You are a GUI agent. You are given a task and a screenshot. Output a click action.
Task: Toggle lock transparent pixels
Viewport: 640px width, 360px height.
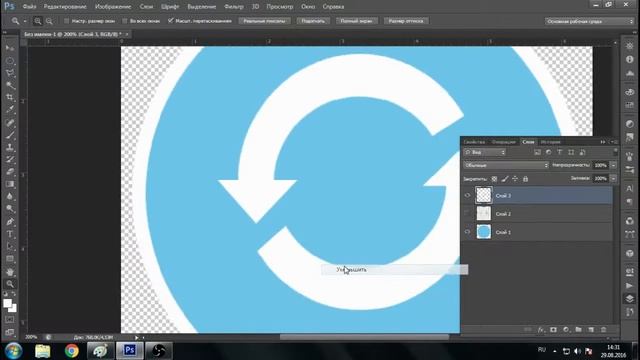[494, 179]
